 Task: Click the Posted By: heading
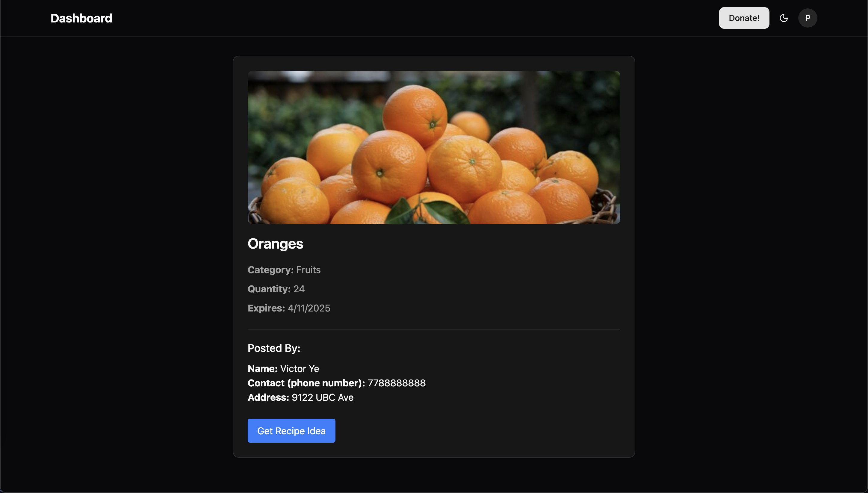point(274,348)
